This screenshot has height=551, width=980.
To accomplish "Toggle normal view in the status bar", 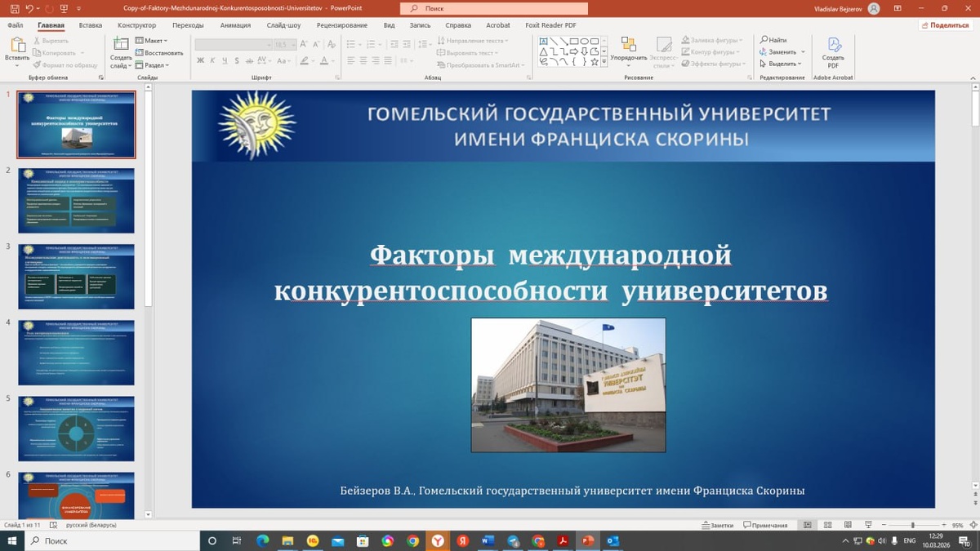I will (807, 525).
